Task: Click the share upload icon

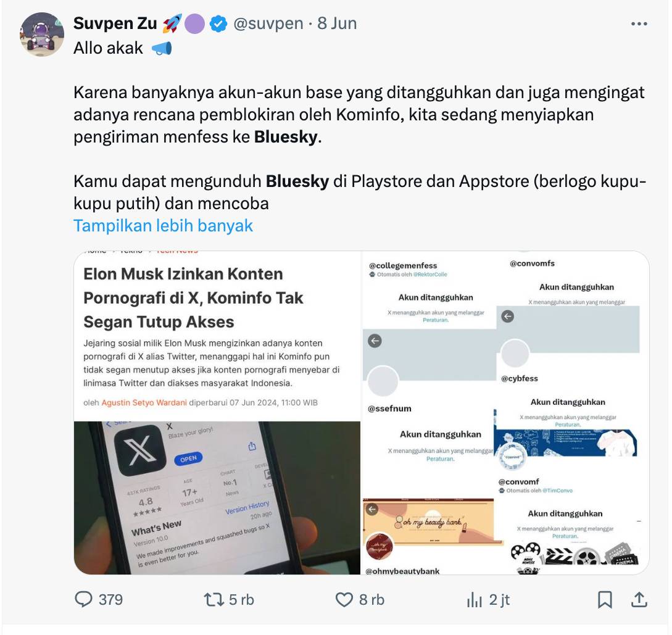Action: (639, 599)
